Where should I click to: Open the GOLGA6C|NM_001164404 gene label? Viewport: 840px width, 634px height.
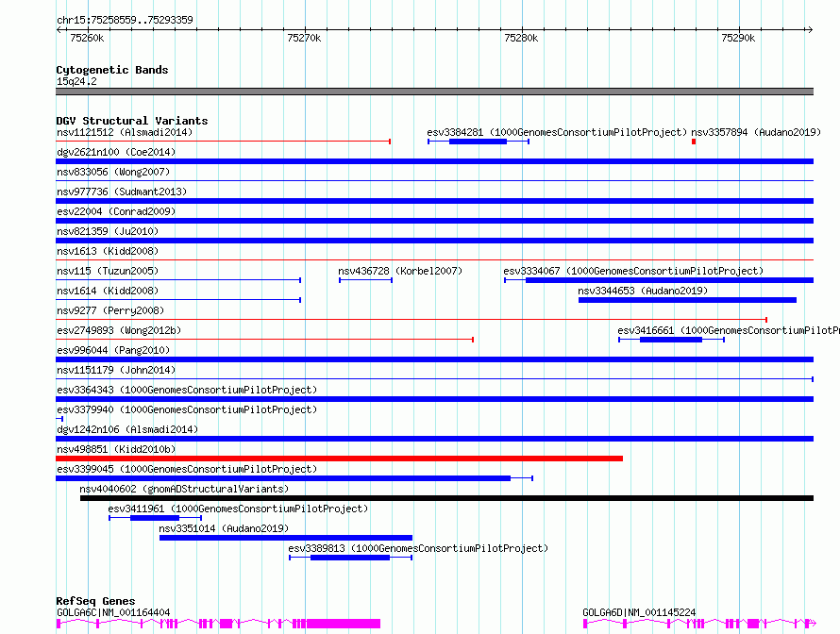click(113, 612)
